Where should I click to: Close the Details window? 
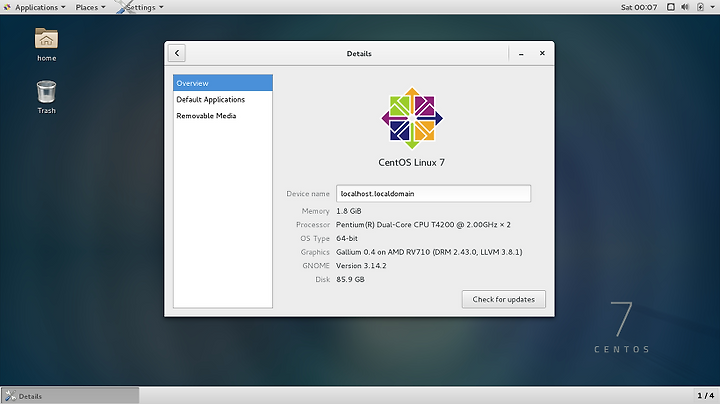pos(542,53)
